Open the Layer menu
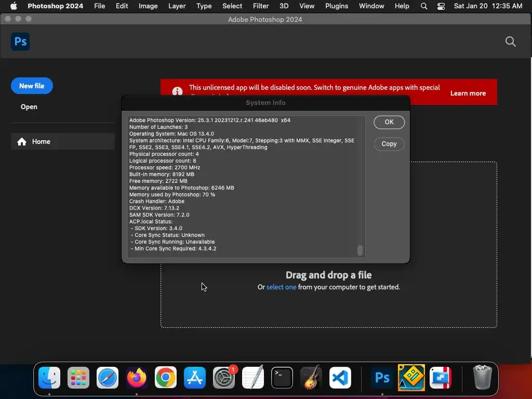 [177, 6]
